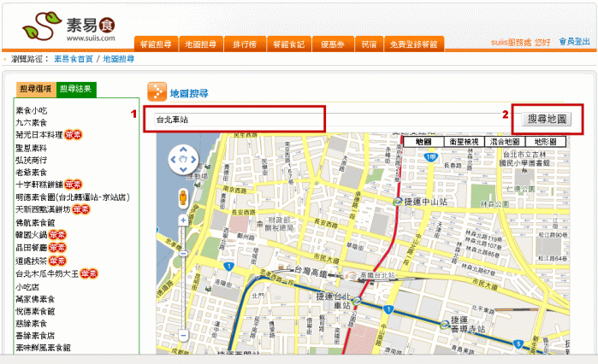Screen dimensions: 598x364
Task: Click the 台北車站 search input field
Action: click(234, 120)
